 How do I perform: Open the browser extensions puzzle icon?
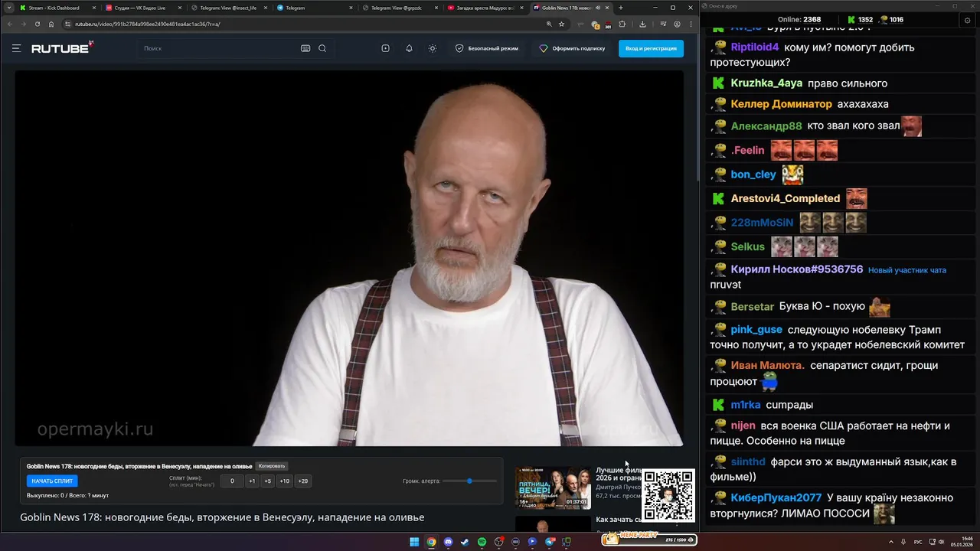point(622,24)
